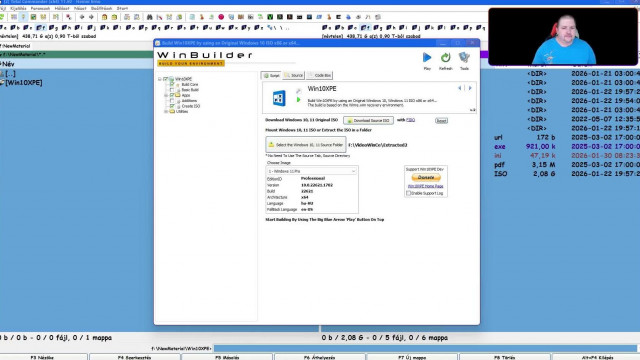Click the F7 Új mappa button
Viewport: 640px width, 360px height.
click(x=411, y=357)
